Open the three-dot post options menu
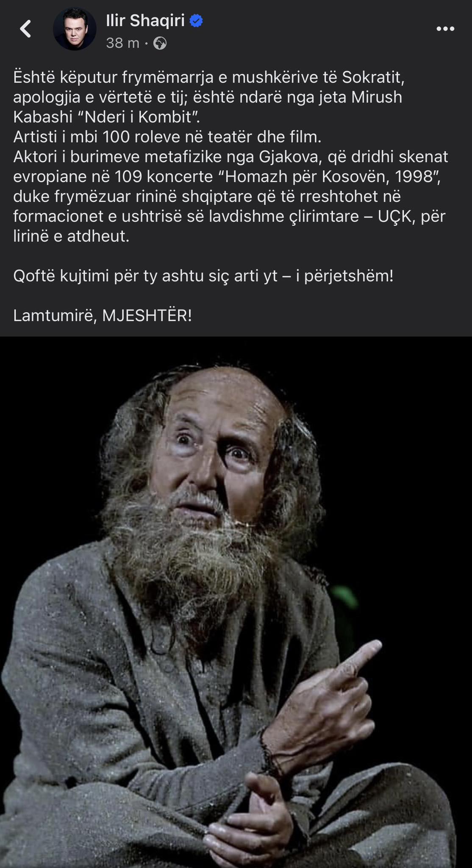472x868 pixels. point(445,29)
